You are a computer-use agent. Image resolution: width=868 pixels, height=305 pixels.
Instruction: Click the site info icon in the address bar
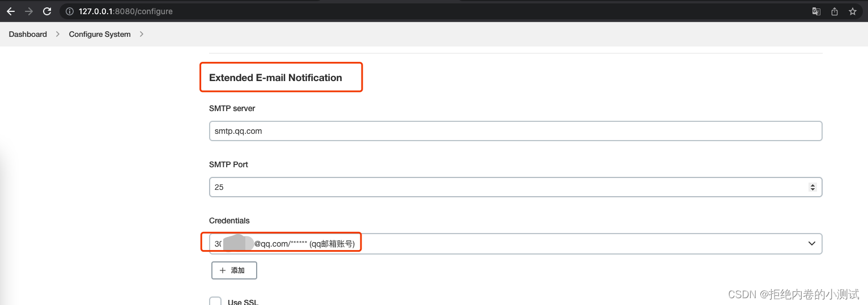tap(70, 11)
